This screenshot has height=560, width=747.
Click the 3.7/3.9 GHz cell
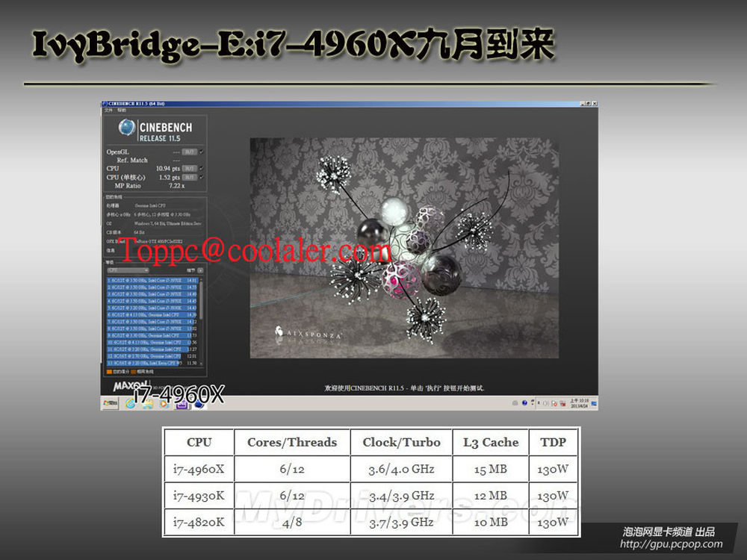click(402, 522)
